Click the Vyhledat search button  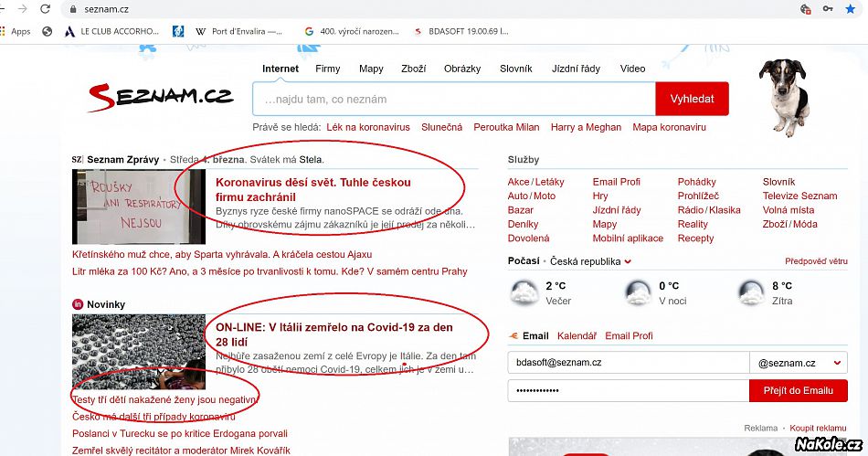coord(692,99)
